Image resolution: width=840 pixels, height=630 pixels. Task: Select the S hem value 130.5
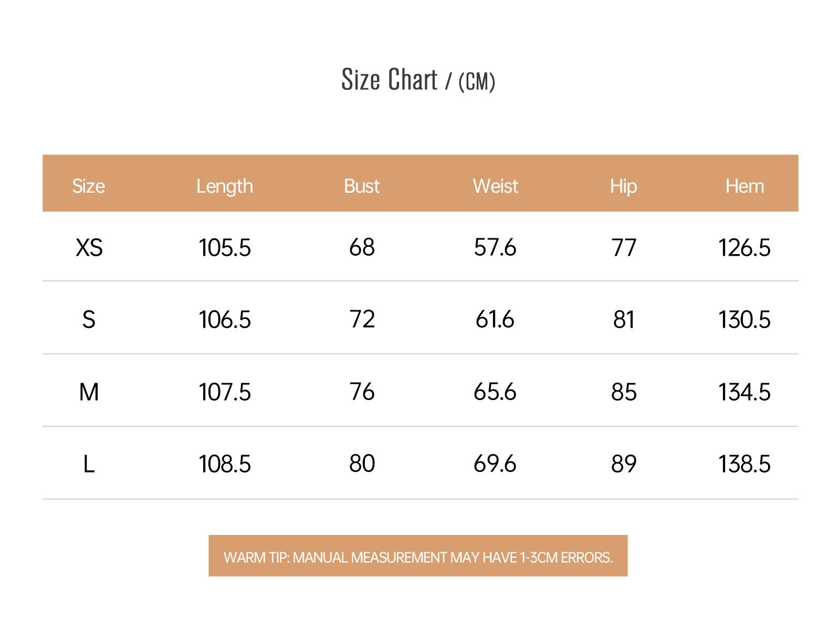click(x=744, y=319)
